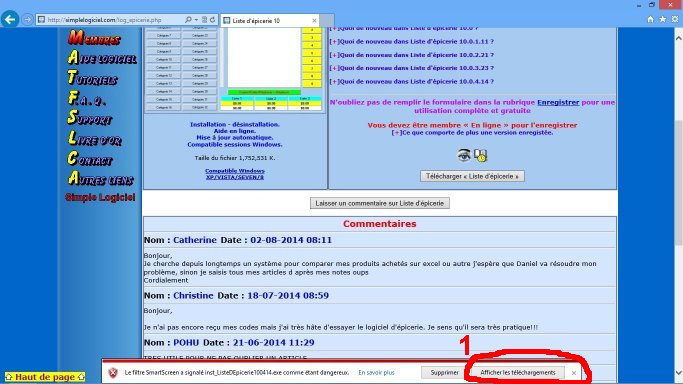Image resolution: width=683 pixels, height=384 pixels.
Task: Click the eye icon above download button
Action: [x=464, y=155]
